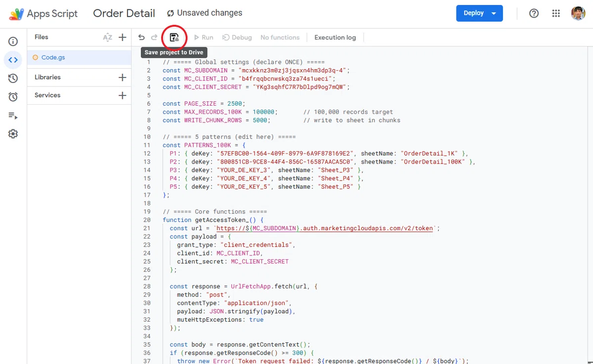Open the Triggers page in sidebar

tap(13, 97)
